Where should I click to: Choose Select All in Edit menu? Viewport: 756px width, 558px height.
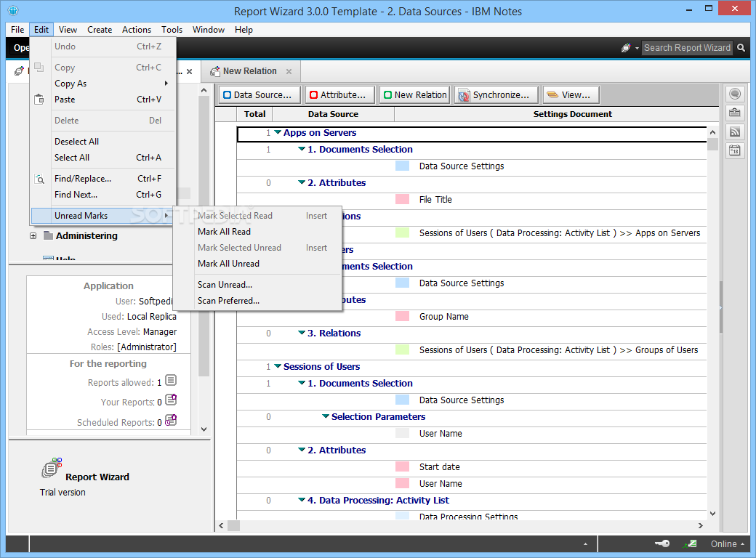tap(103, 158)
